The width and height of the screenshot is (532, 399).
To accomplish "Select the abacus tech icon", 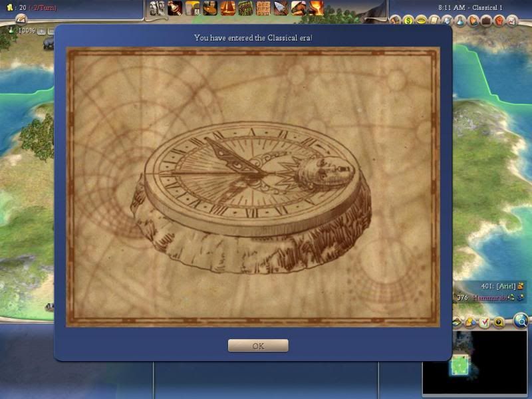I will [245, 8].
